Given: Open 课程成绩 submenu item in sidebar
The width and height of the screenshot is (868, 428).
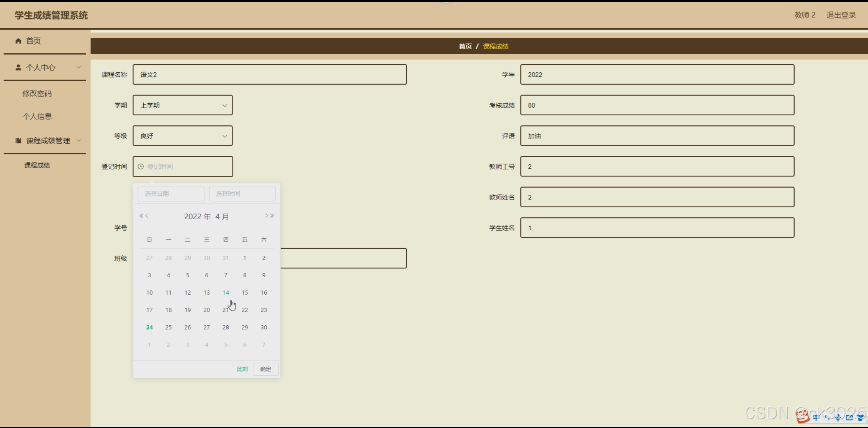Looking at the screenshot, I should (37, 165).
